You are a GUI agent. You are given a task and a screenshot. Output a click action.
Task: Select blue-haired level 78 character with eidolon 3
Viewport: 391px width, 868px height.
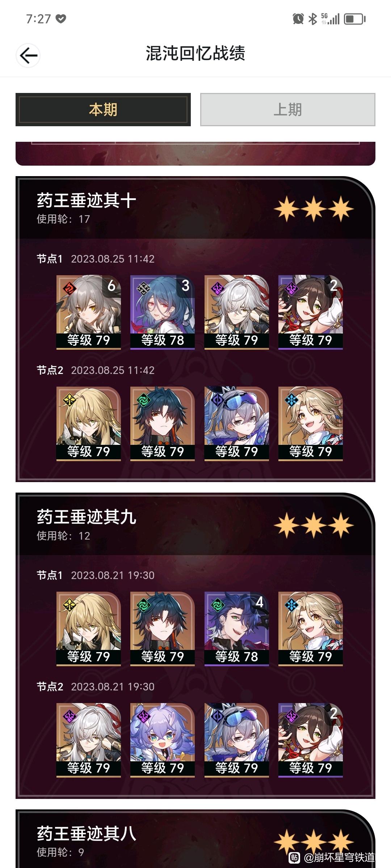tap(163, 312)
